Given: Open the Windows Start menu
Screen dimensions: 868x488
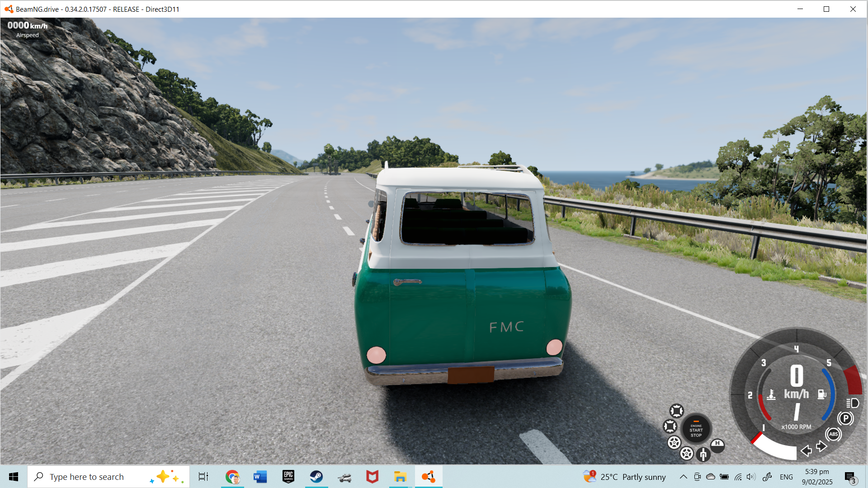Looking at the screenshot, I should point(14,477).
